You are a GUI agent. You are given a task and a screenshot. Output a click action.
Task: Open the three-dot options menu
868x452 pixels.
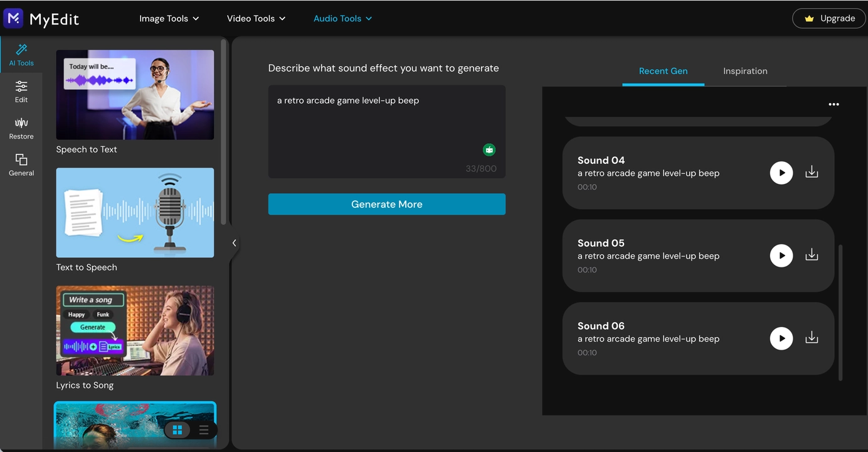coord(834,104)
